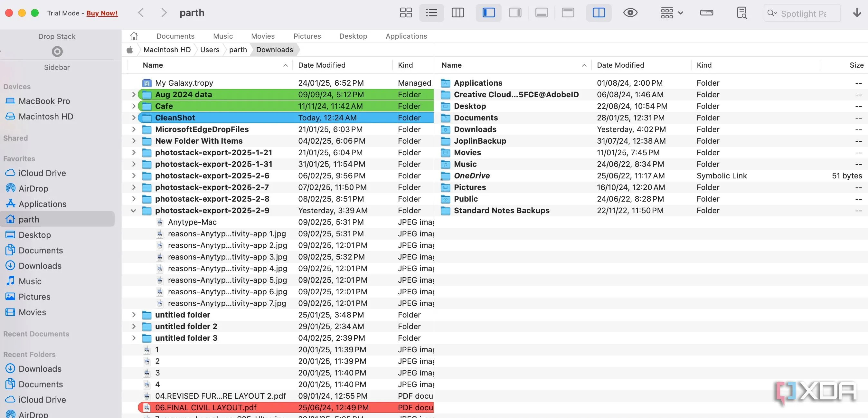Open the document search icon

742,13
